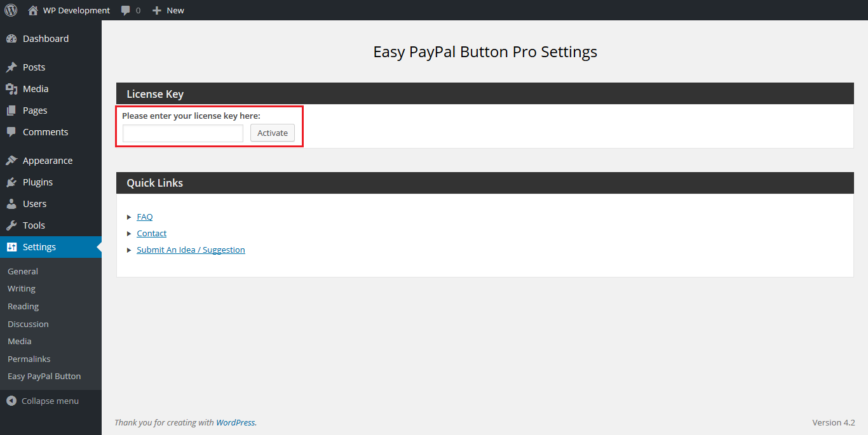Go to Media library menu
This screenshot has width=868, height=435.
coord(51,89)
